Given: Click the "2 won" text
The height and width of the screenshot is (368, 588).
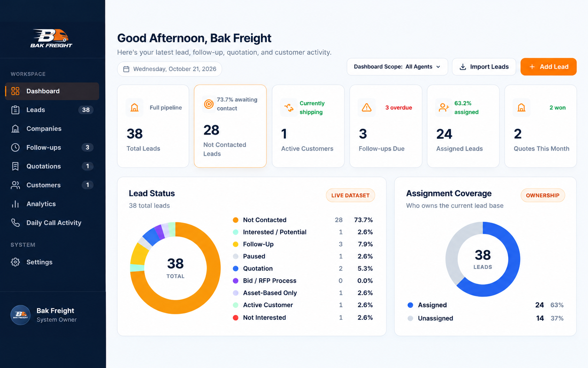Looking at the screenshot, I should 558,108.
